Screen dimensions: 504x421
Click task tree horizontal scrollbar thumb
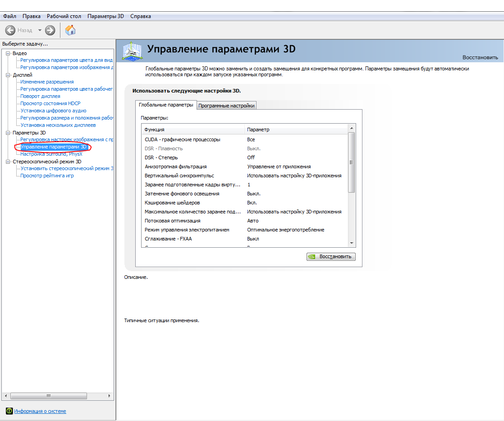(49, 396)
